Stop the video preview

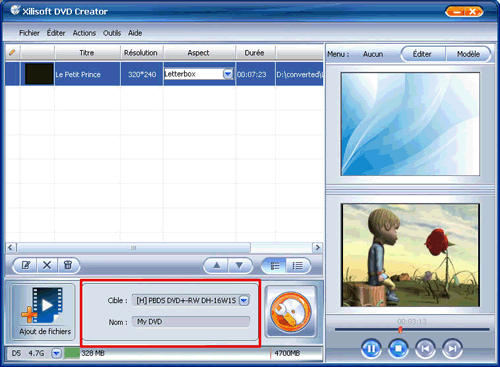point(398,349)
